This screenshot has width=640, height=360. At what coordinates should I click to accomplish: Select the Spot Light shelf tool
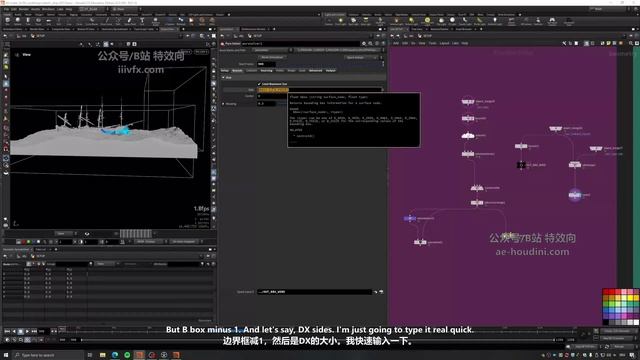tap(353, 21)
